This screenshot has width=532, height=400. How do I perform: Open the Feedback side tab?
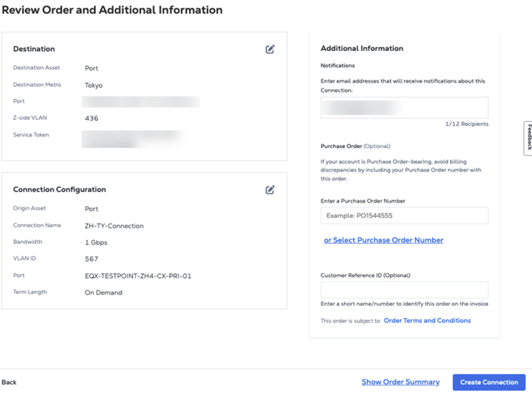point(528,138)
